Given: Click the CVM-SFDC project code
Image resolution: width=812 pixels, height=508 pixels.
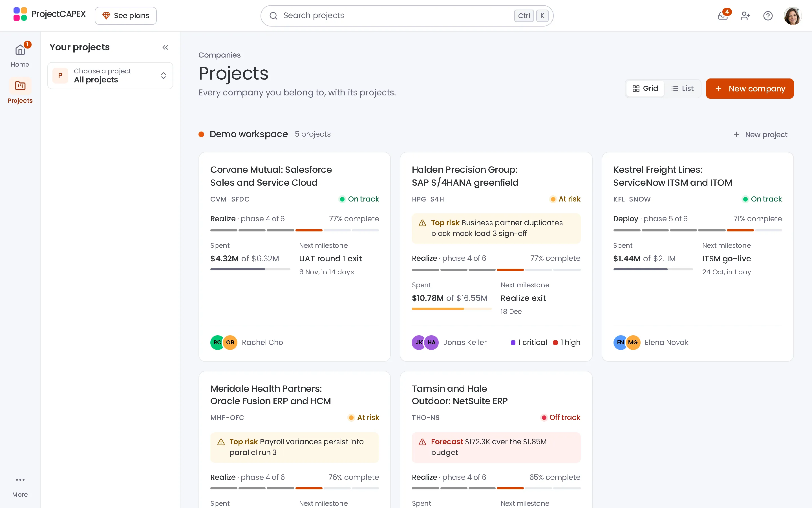Looking at the screenshot, I should (230, 199).
